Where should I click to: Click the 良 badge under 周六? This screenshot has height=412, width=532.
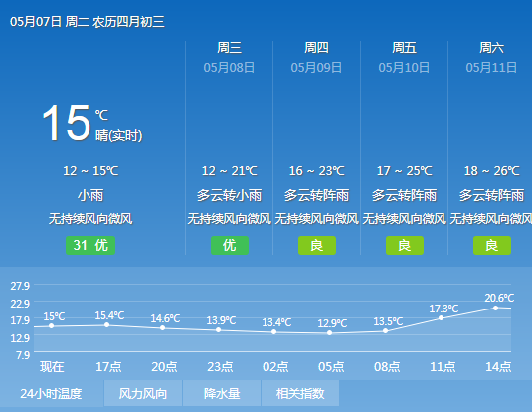[492, 245]
